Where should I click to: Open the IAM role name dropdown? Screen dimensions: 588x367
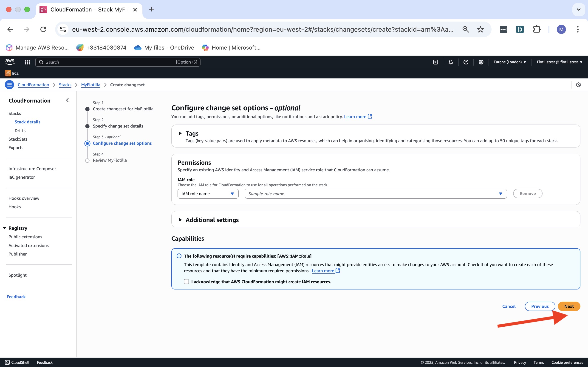pyautogui.click(x=208, y=194)
